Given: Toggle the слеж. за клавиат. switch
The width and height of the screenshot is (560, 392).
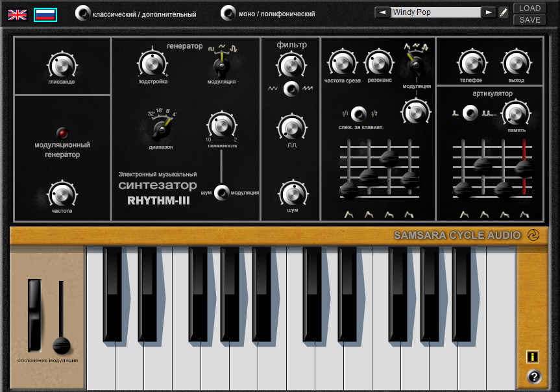Looking at the screenshot, I should click(x=359, y=114).
